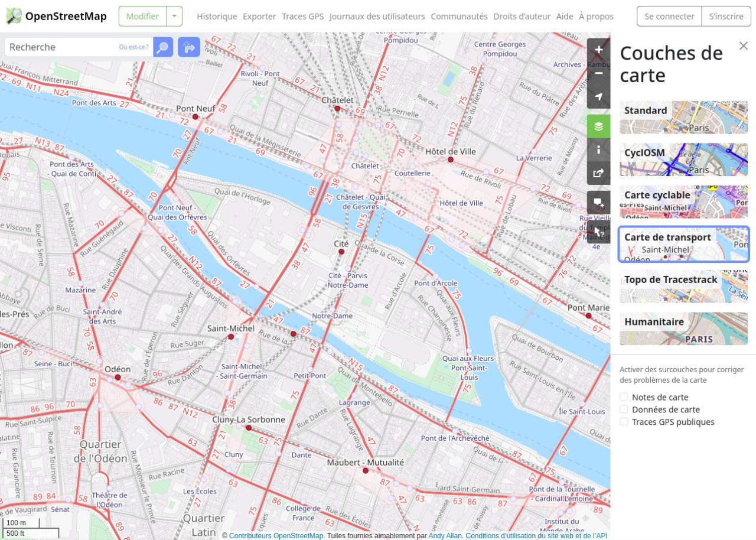Click the Cluny-La Sorbonne station label
Image resolution: width=756 pixels, height=540 pixels.
pos(249,419)
